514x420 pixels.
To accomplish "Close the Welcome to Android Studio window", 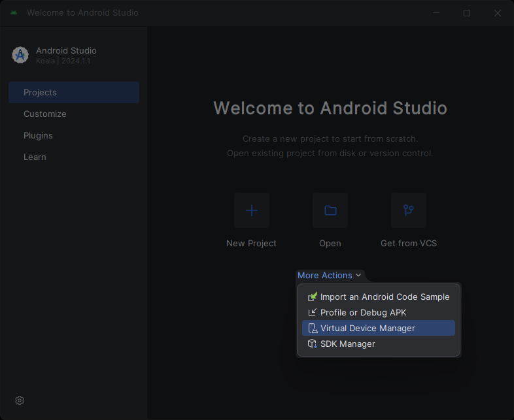I will 498,13.
